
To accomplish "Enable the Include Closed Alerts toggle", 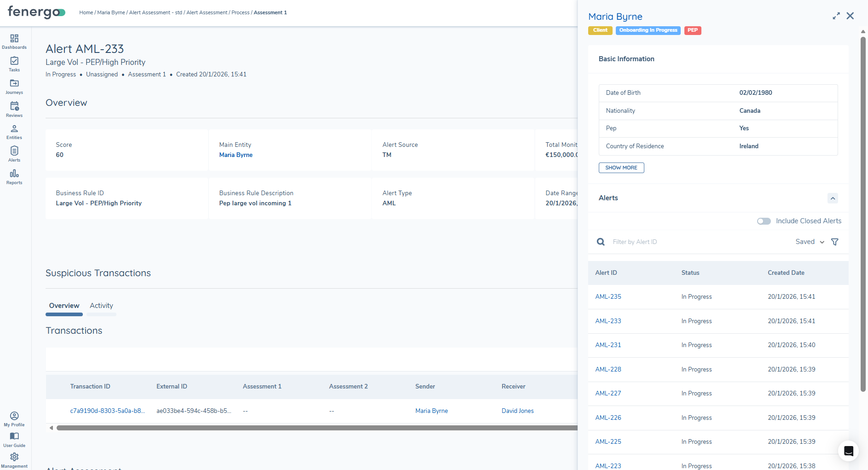I will click(x=764, y=221).
